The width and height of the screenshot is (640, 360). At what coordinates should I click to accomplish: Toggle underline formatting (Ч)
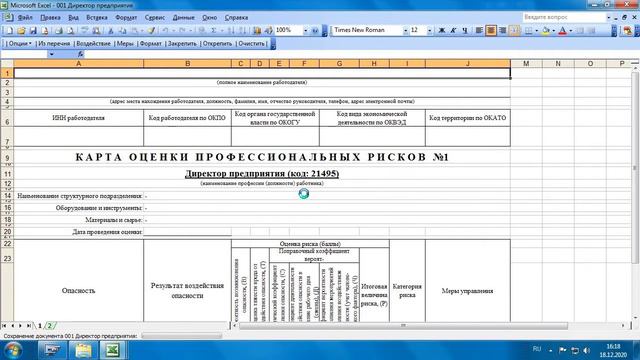pyautogui.click(x=464, y=31)
